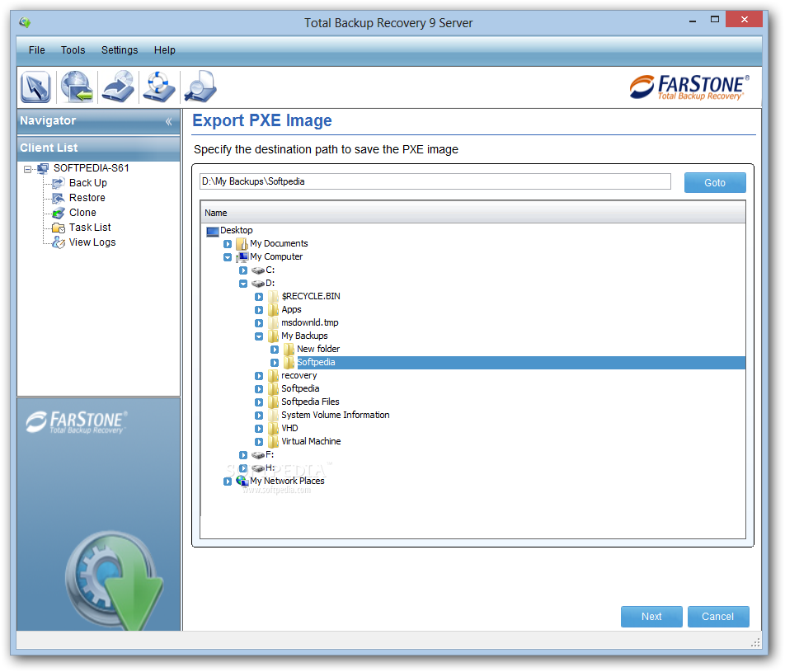
Task: Click the Next button
Action: [651, 617]
